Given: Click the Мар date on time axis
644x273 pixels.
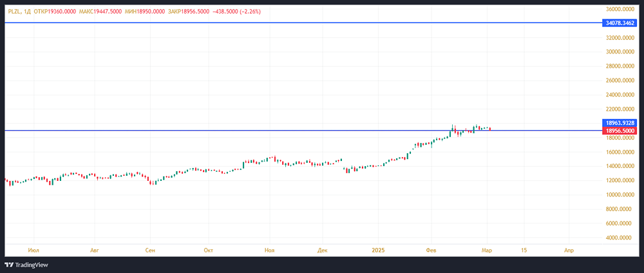Looking at the screenshot, I should pos(488,250).
